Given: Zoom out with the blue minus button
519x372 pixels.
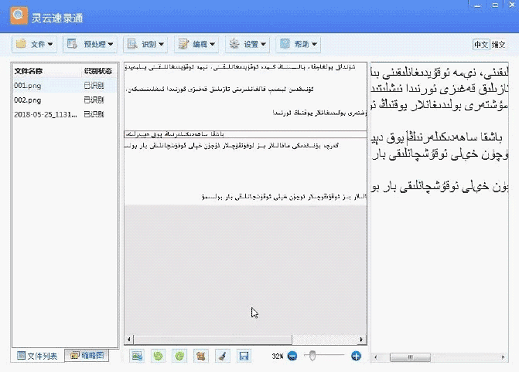Looking at the screenshot, I should (x=292, y=356).
